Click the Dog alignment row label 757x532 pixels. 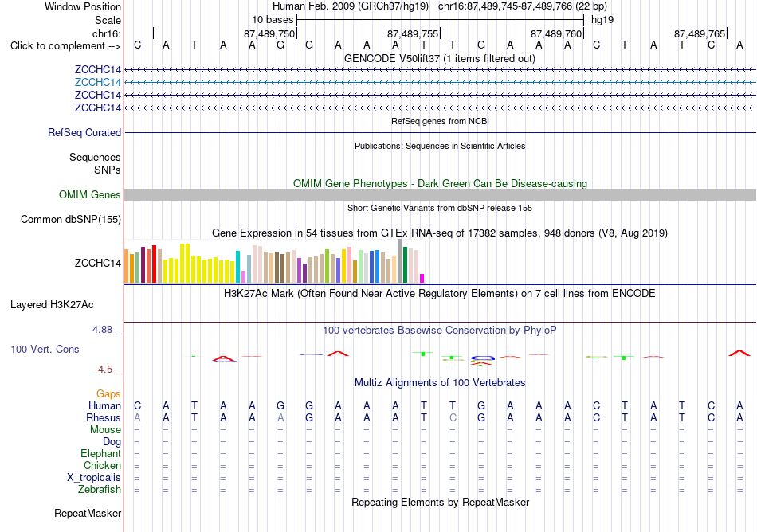(x=112, y=442)
